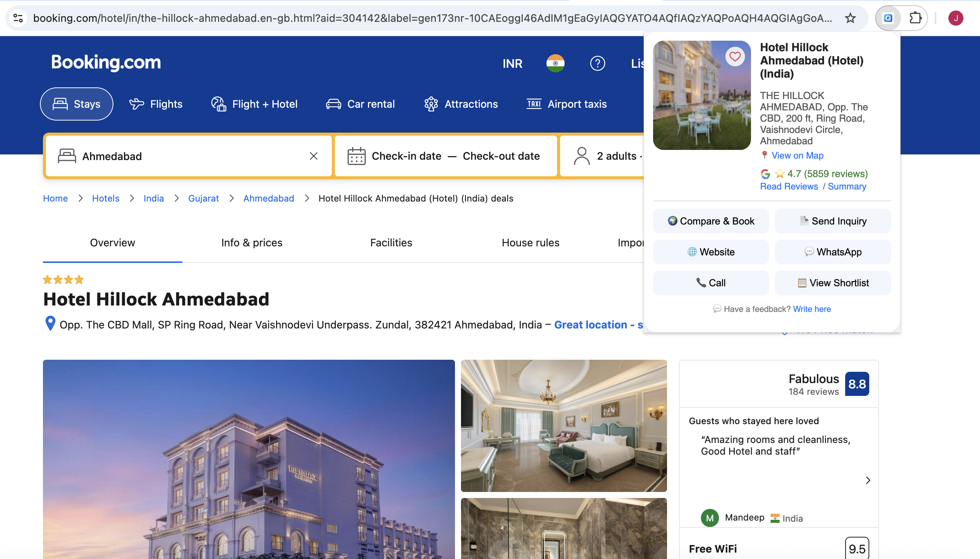Change language via India flag icon

click(x=555, y=63)
